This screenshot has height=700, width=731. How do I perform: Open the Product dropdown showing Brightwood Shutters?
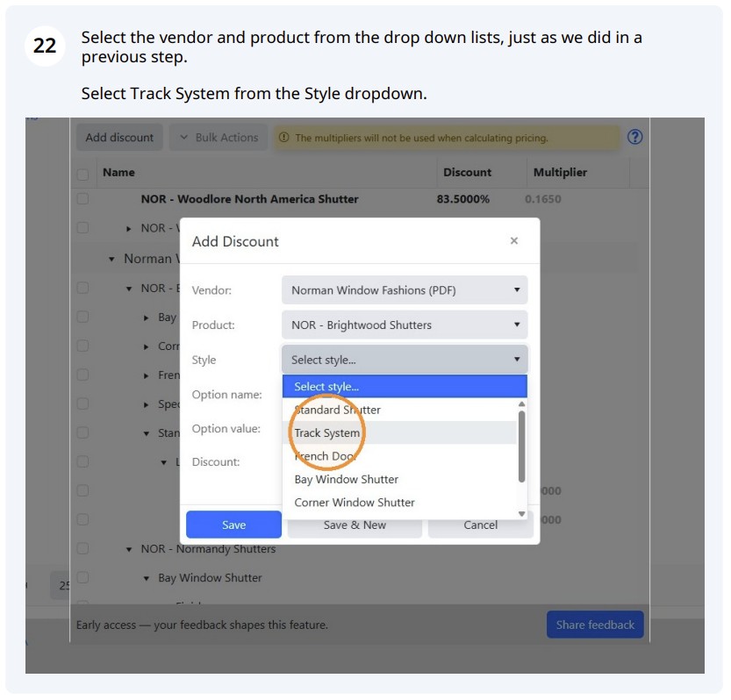coord(405,325)
